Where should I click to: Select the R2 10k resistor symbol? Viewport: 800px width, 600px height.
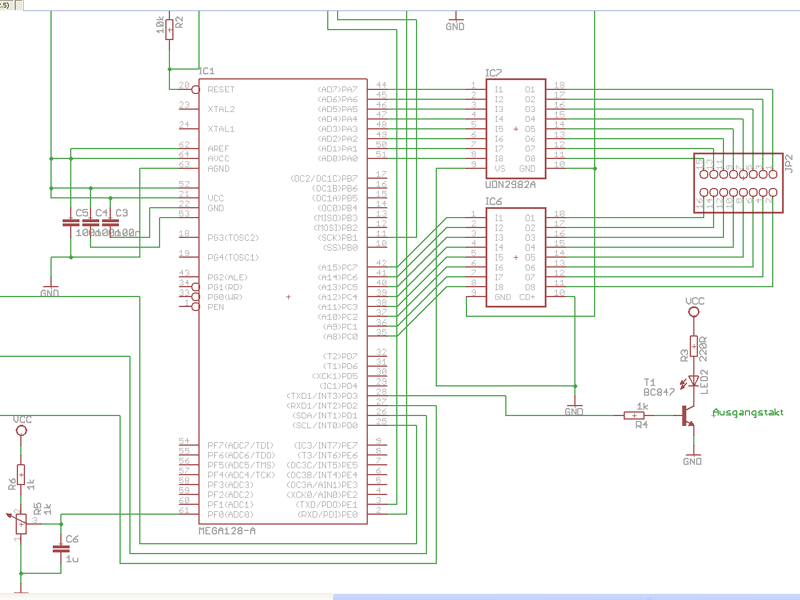169,30
